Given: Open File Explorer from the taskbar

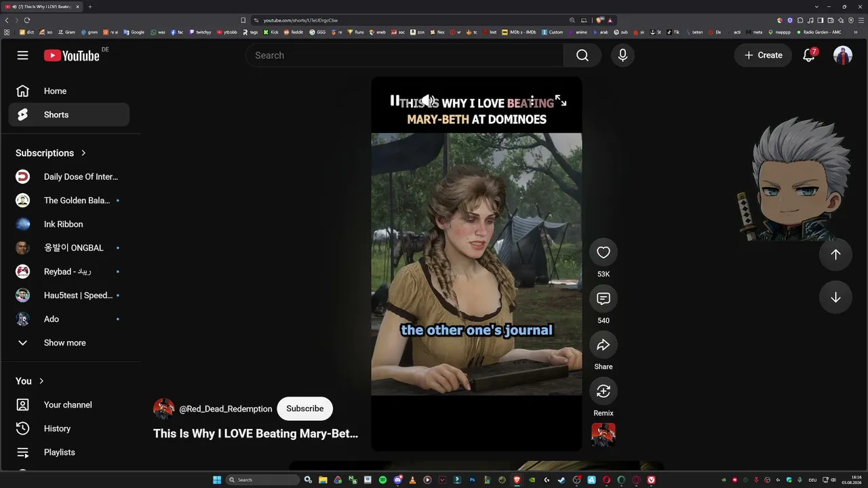Looking at the screenshot, I should (x=323, y=480).
